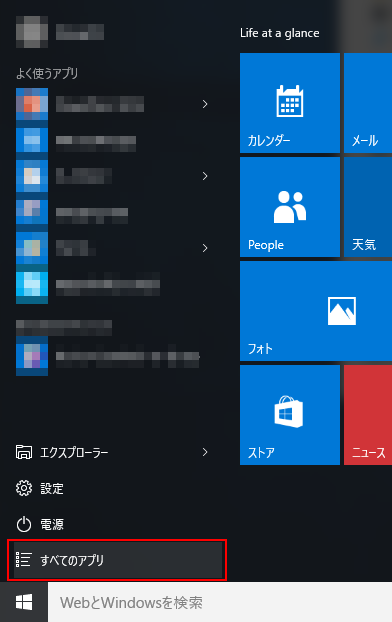
Task: Open the カレンダー calendar tile
Action: tap(290, 103)
